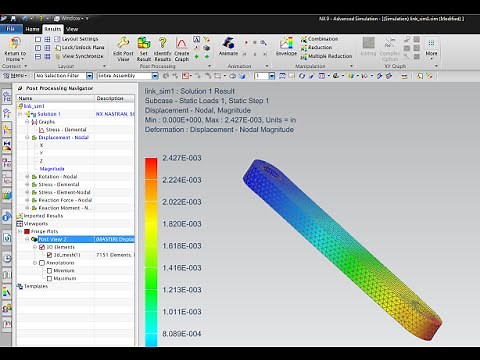Click the Combination command
The height and width of the screenshot is (360, 480).
pyautogui.click(x=319, y=39)
